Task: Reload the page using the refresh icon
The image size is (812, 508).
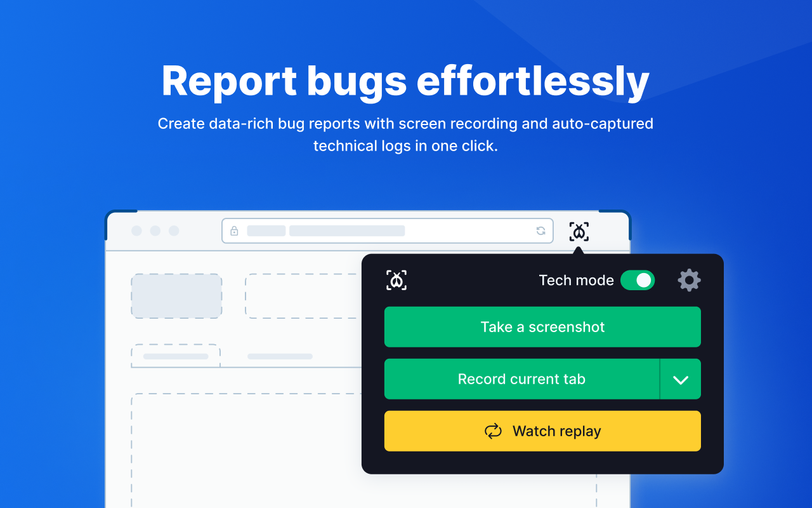Action: pyautogui.click(x=541, y=231)
